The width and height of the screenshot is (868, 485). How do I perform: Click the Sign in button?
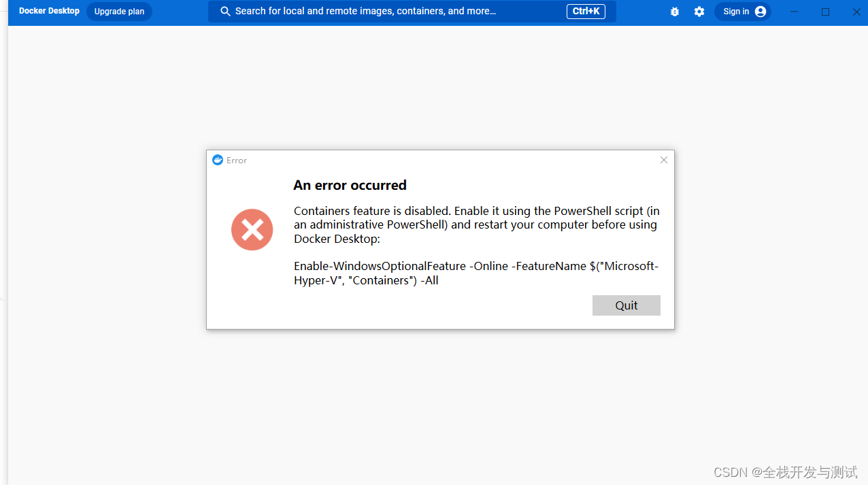tap(743, 12)
